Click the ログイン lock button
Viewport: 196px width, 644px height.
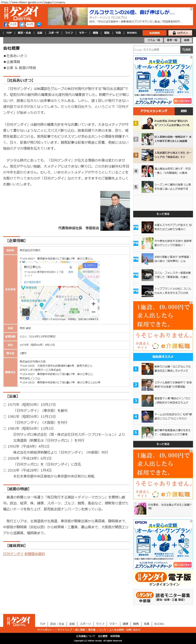coord(180,33)
